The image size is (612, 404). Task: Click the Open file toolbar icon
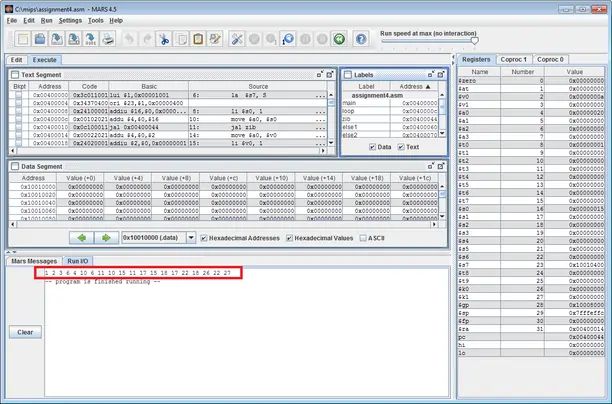40,39
